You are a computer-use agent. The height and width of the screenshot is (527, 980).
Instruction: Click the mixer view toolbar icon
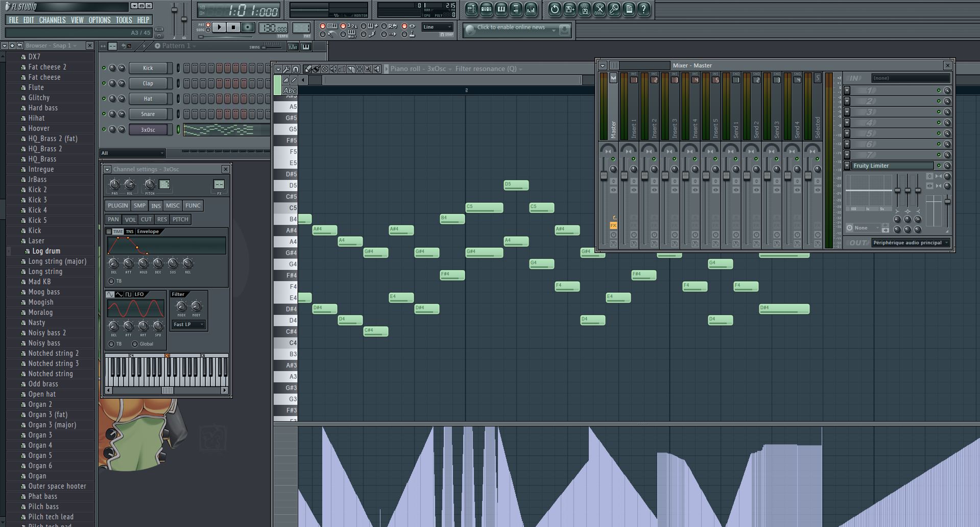pyautogui.click(x=531, y=9)
